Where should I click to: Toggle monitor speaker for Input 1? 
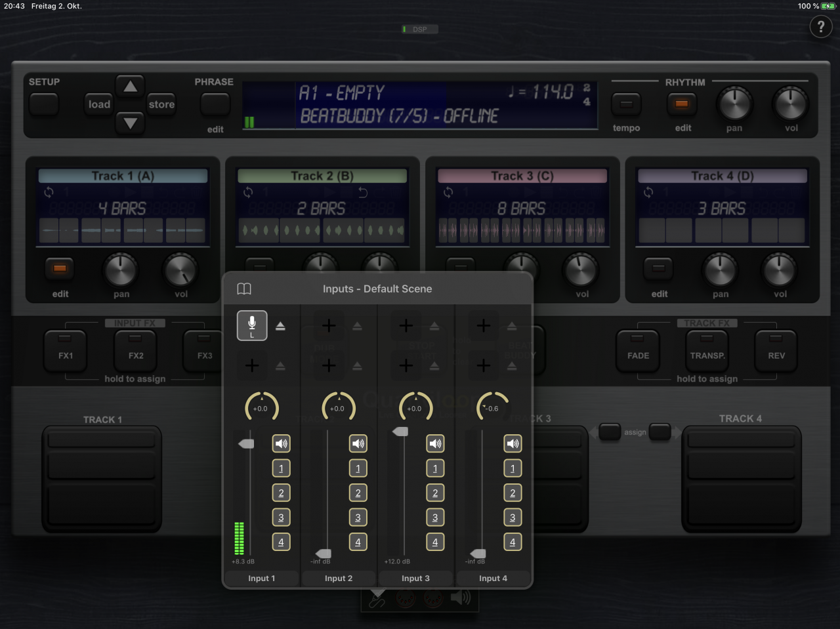(x=281, y=443)
